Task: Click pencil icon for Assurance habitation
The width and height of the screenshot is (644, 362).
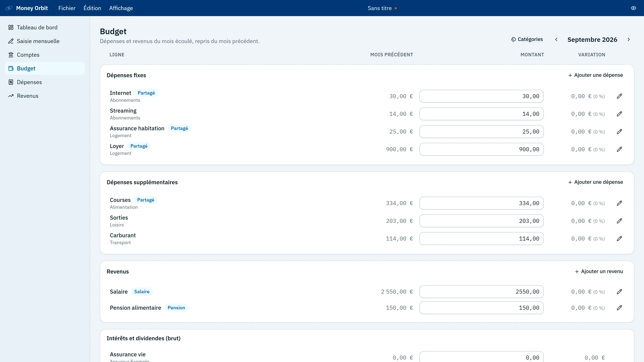Action: click(x=619, y=132)
